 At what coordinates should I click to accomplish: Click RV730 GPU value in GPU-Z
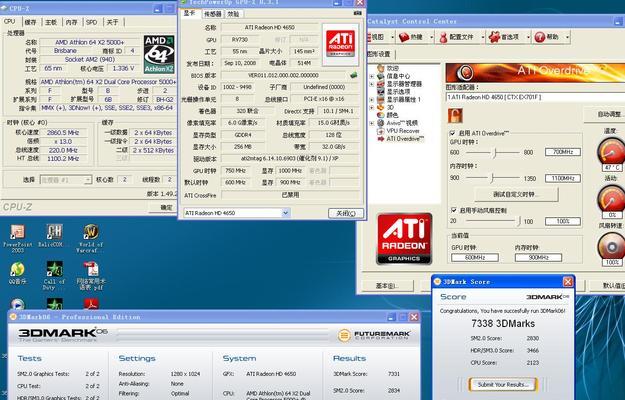[240, 39]
